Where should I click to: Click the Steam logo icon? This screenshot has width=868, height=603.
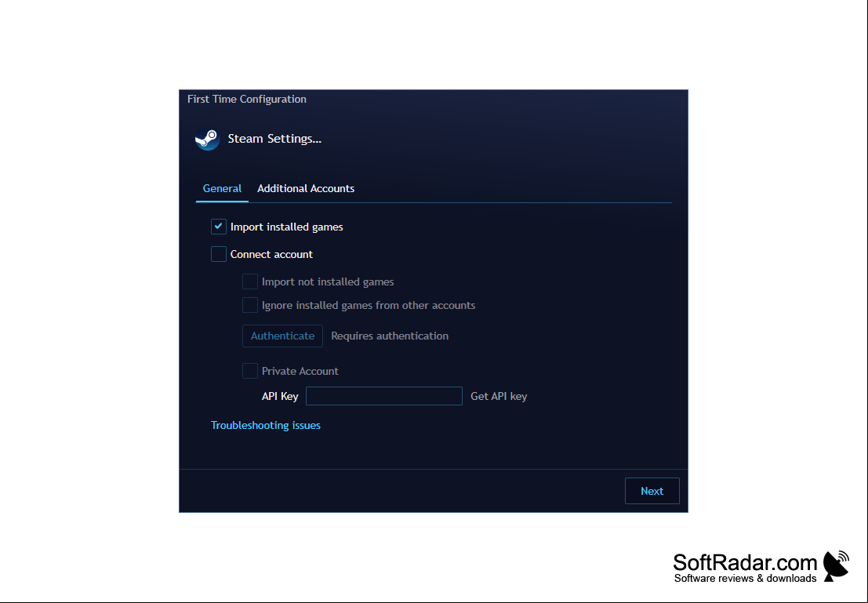pos(208,139)
